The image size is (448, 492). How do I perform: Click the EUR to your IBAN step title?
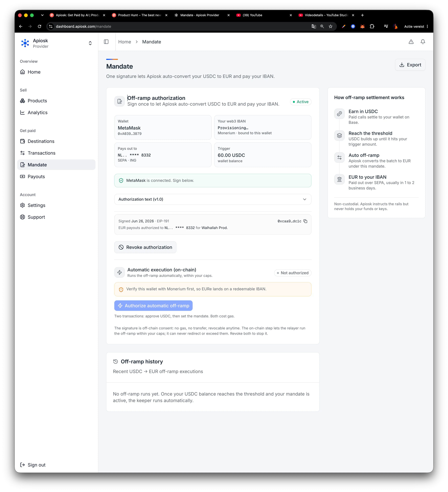click(x=367, y=177)
